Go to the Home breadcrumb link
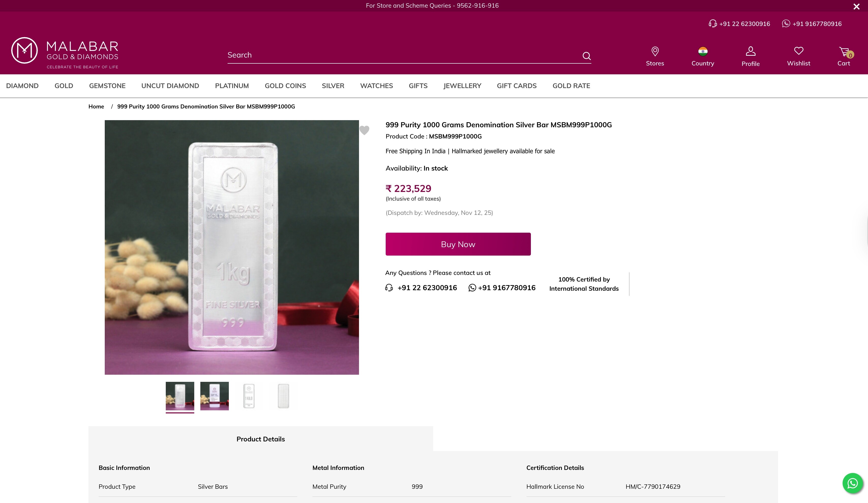This screenshot has width=868, height=503. [96, 106]
